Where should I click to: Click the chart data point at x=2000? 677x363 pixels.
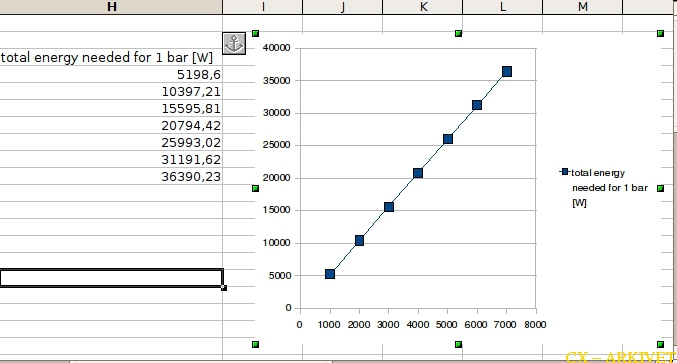pyautogui.click(x=359, y=240)
